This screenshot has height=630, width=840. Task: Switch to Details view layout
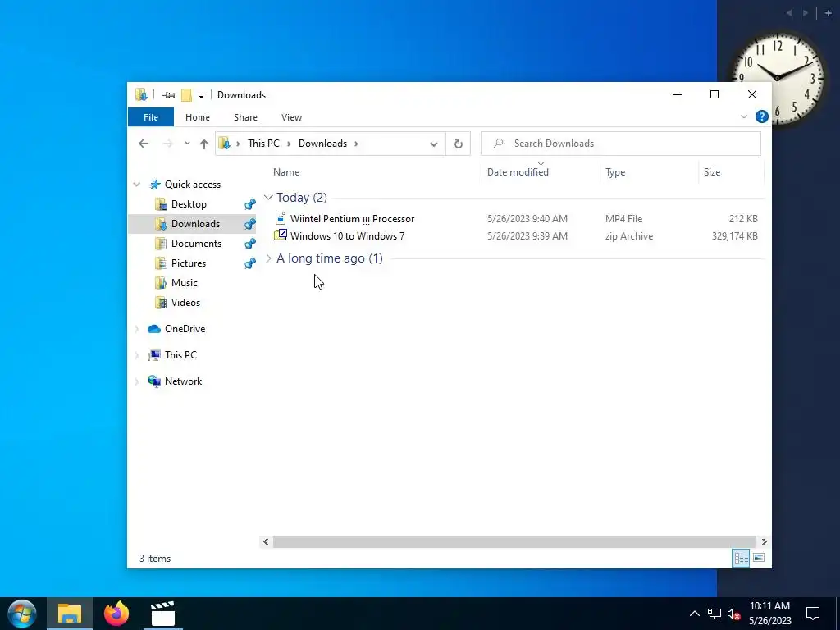click(x=741, y=558)
